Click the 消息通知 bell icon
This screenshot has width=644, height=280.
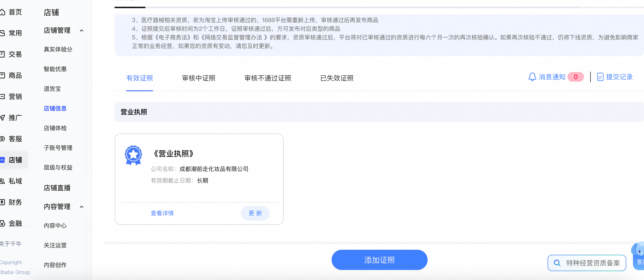[532, 77]
